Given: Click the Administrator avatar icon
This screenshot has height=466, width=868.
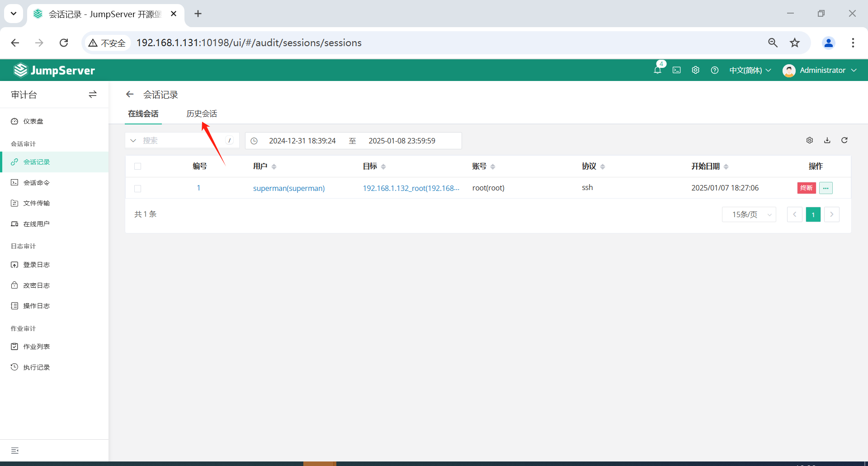Looking at the screenshot, I should [x=789, y=71].
